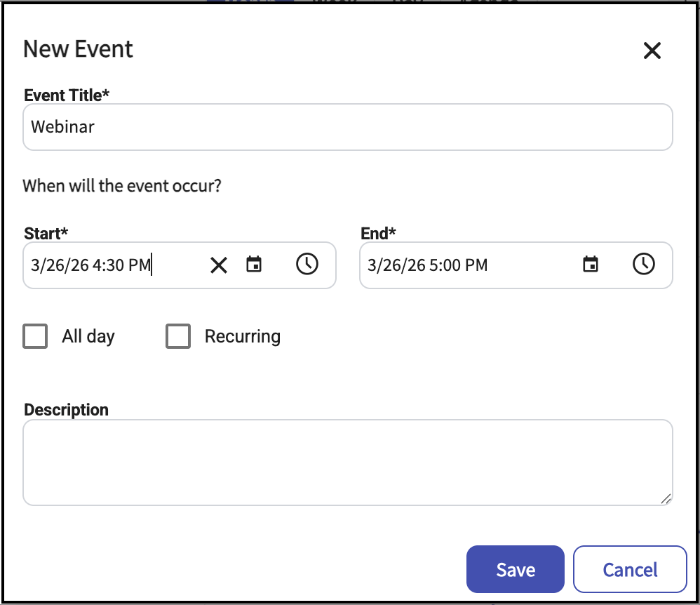Click the 'Recurring' label text
The height and width of the screenshot is (605, 700).
point(243,336)
